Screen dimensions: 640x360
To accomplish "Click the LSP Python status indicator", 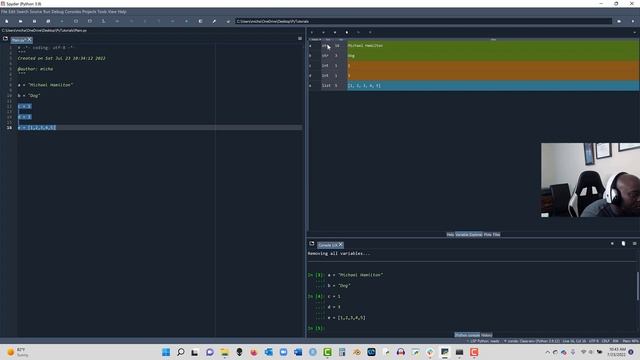I will 484,341.
